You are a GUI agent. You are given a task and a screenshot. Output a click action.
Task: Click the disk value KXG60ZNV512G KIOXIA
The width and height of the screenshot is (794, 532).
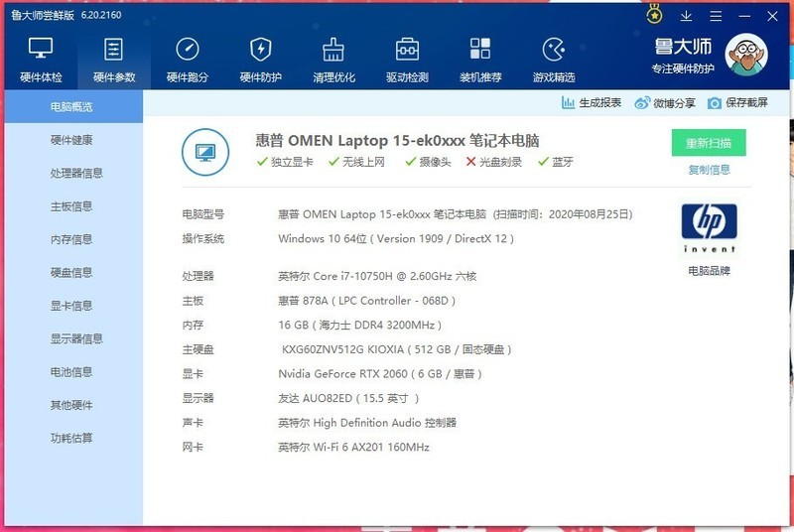(396, 349)
